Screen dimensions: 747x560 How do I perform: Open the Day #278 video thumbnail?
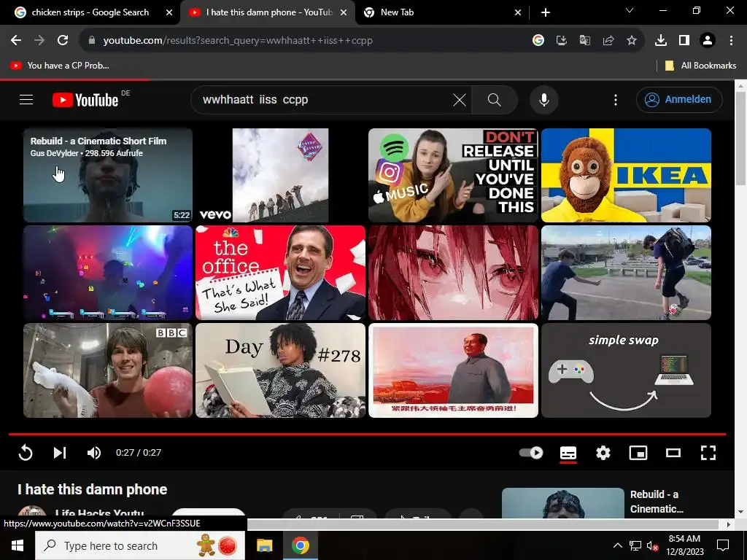coord(280,370)
